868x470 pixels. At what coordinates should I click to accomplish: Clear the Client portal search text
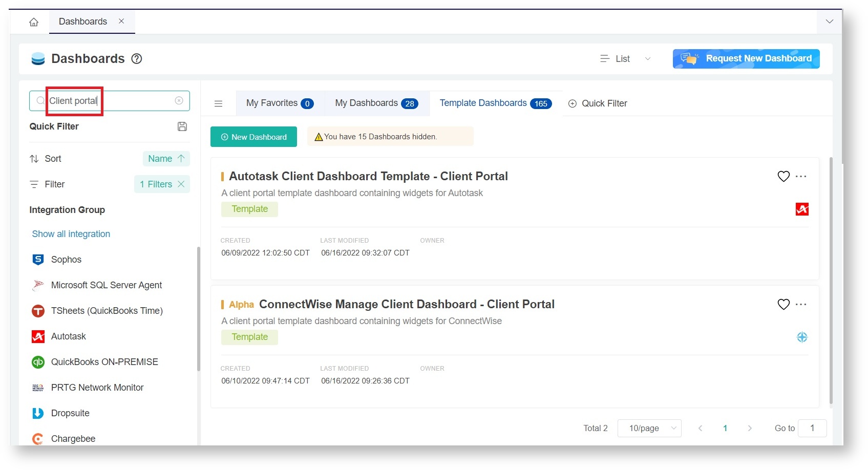click(179, 100)
